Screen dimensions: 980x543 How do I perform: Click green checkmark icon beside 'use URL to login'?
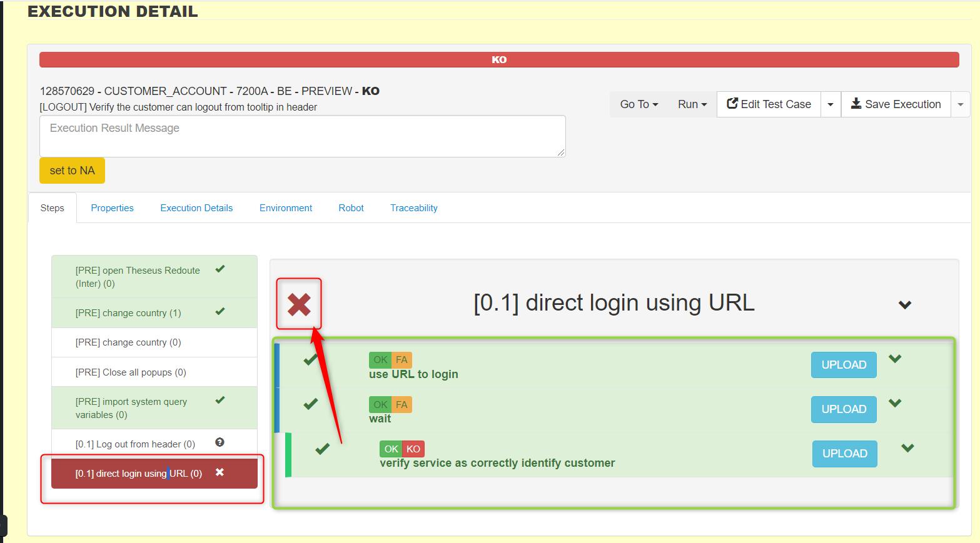point(310,360)
